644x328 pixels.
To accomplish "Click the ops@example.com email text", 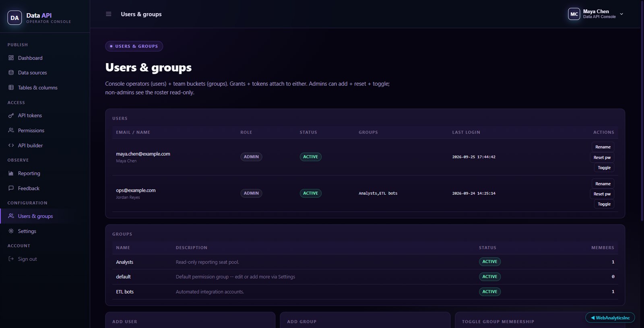I will 136,190.
